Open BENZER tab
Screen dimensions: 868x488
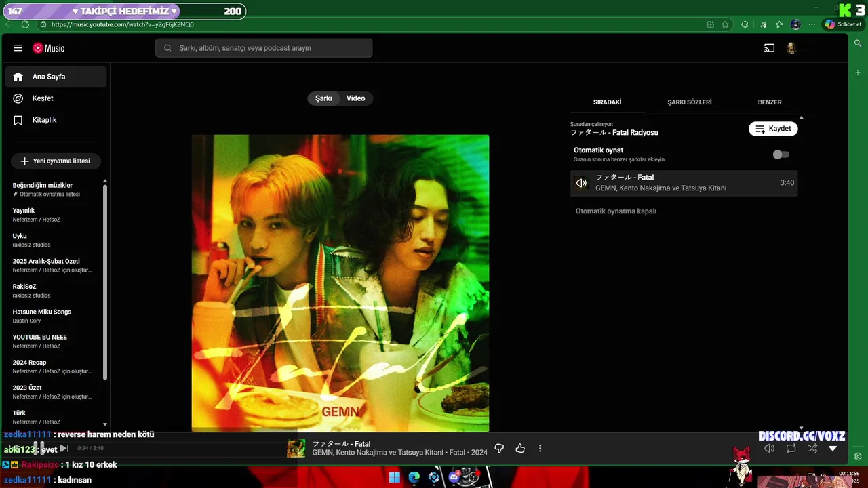(770, 102)
